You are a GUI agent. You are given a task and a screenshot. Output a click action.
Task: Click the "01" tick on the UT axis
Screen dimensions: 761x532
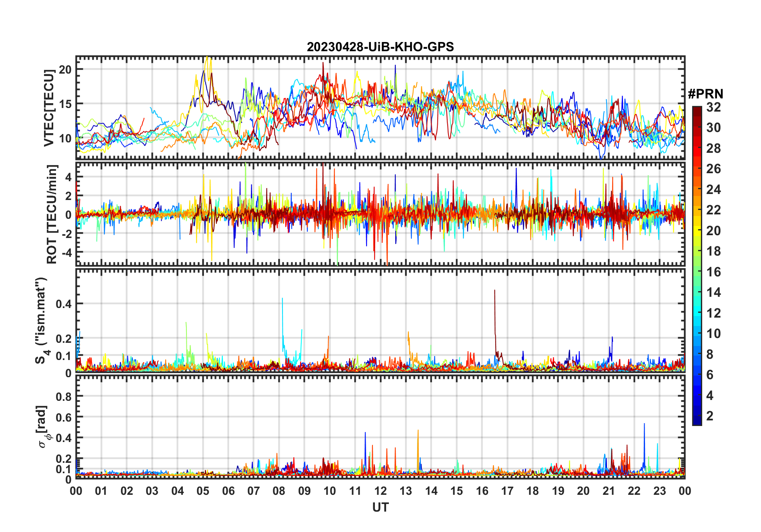[x=101, y=491]
